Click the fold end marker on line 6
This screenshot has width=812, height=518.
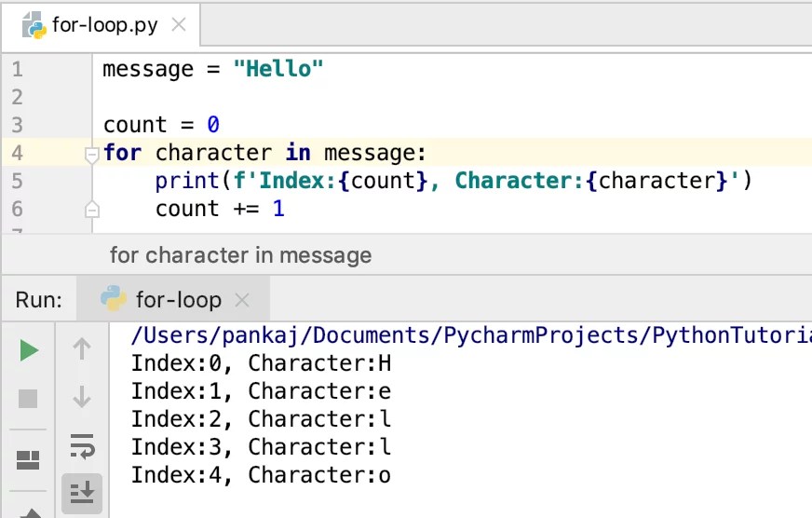coord(91,210)
